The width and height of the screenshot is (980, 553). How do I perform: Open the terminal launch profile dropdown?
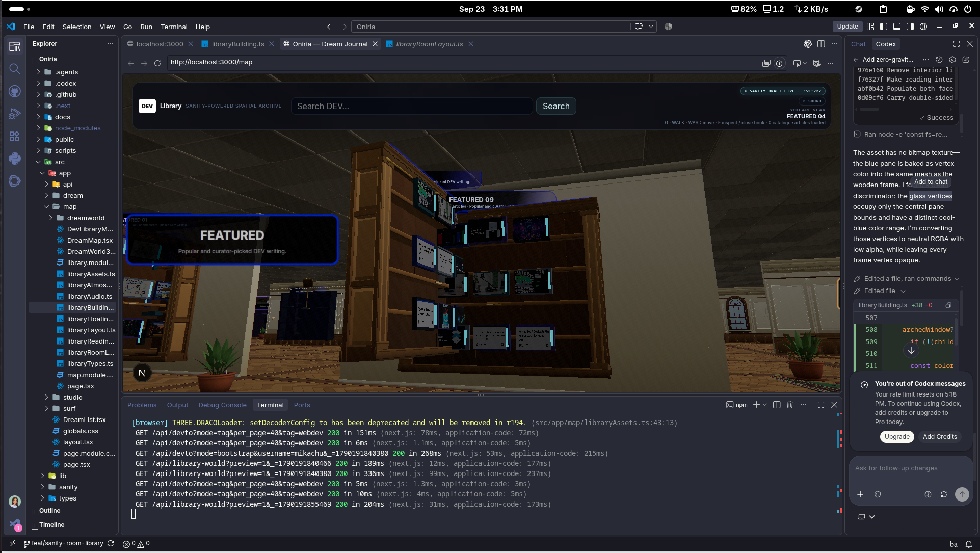pyautogui.click(x=765, y=405)
